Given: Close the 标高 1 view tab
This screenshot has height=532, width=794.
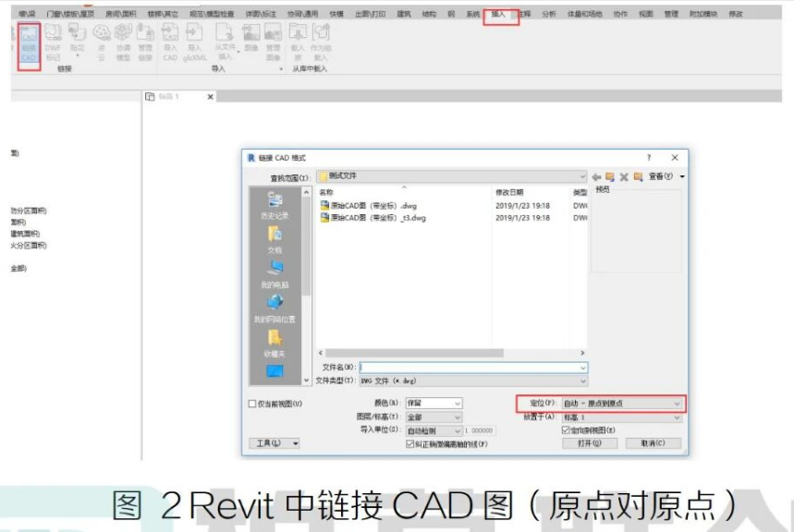Looking at the screenshot, I should coord(210,97).
